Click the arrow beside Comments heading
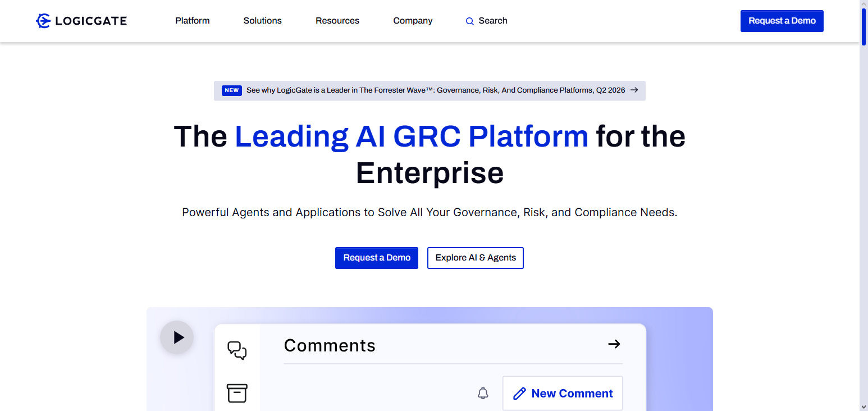This screenshot has height=411, width=868. point(614,344)
